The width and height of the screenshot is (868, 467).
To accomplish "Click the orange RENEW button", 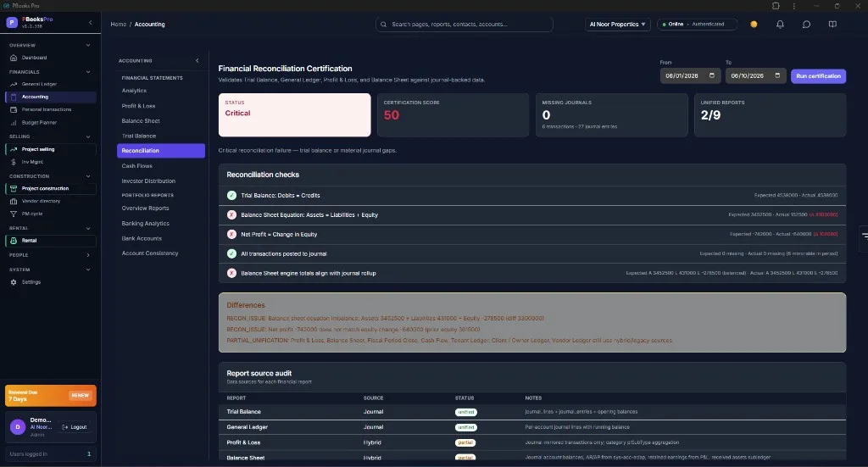I will click(81, 396).
